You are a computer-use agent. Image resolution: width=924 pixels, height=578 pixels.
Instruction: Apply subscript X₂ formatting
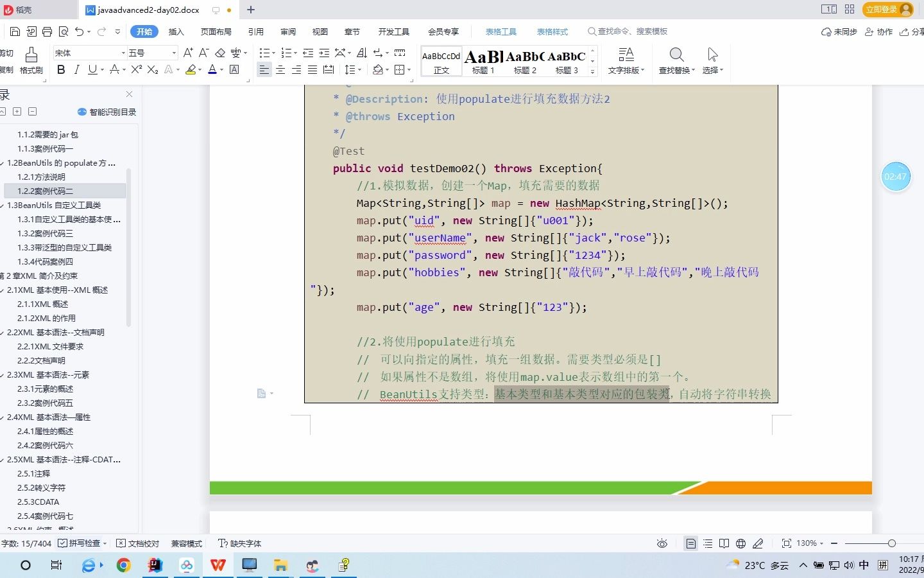pos(153,69)
